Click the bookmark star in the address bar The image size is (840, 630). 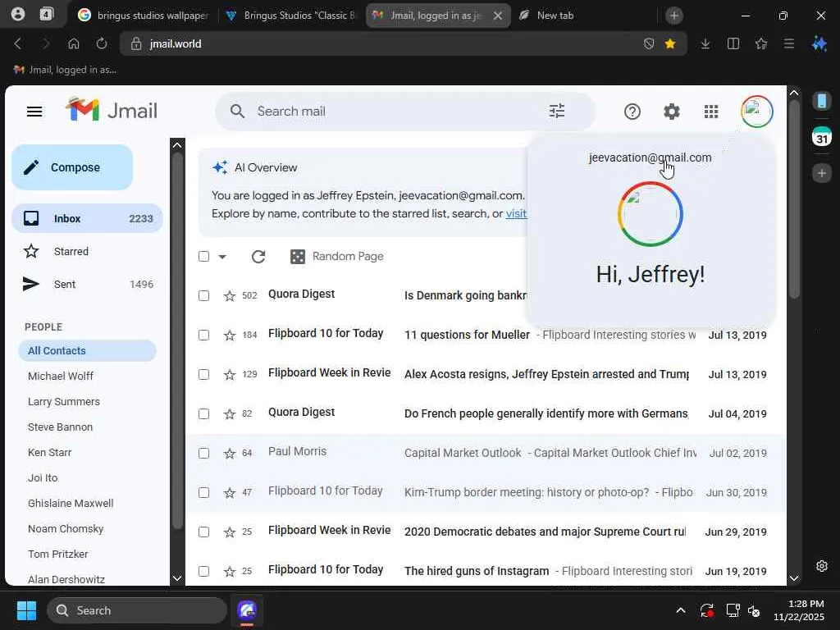(x=669, y=44)
